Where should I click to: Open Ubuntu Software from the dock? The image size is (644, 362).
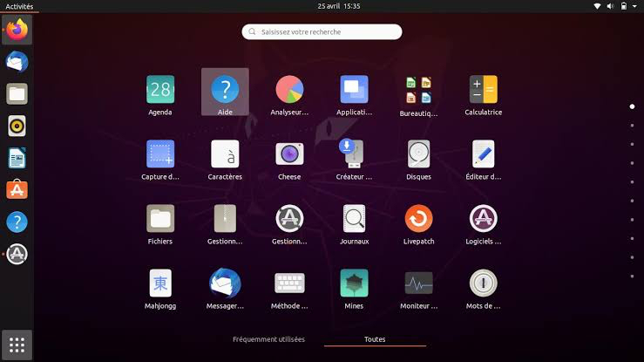click(x=17, y=190)
